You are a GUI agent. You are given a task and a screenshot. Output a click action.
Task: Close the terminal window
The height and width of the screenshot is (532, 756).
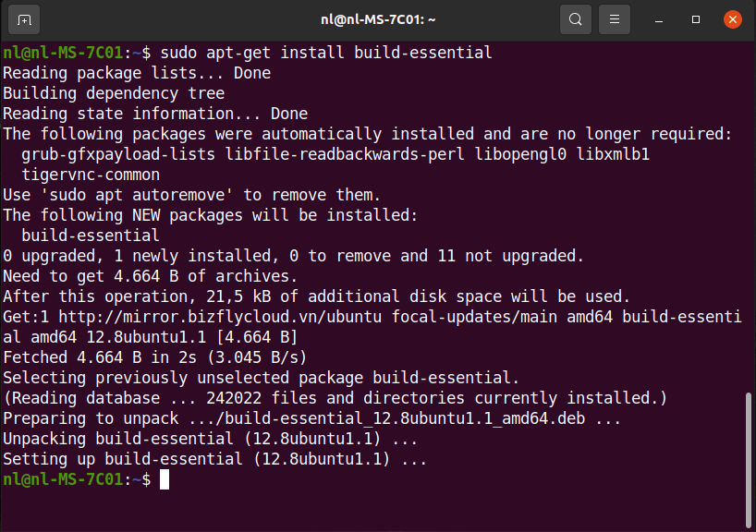pos(732,19)
